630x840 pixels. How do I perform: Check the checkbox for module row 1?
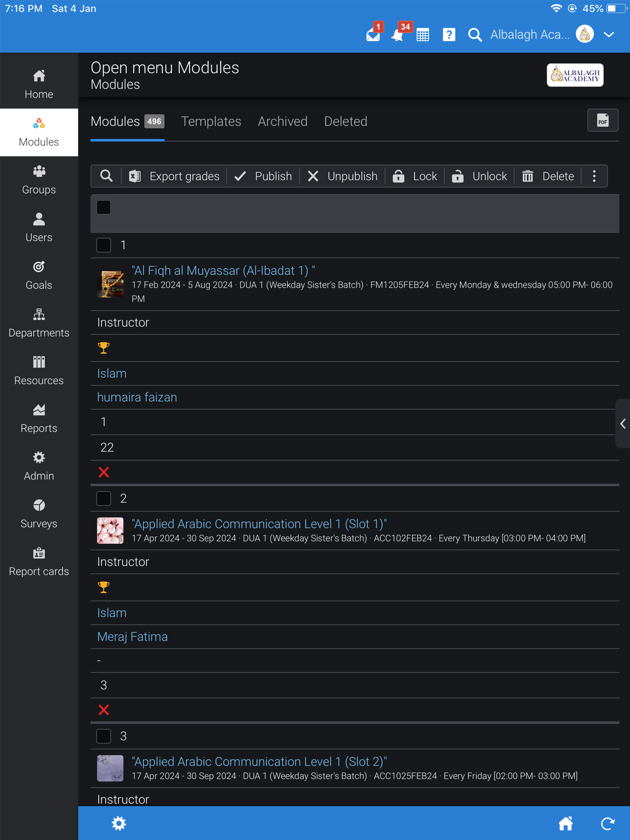(104, 245)
